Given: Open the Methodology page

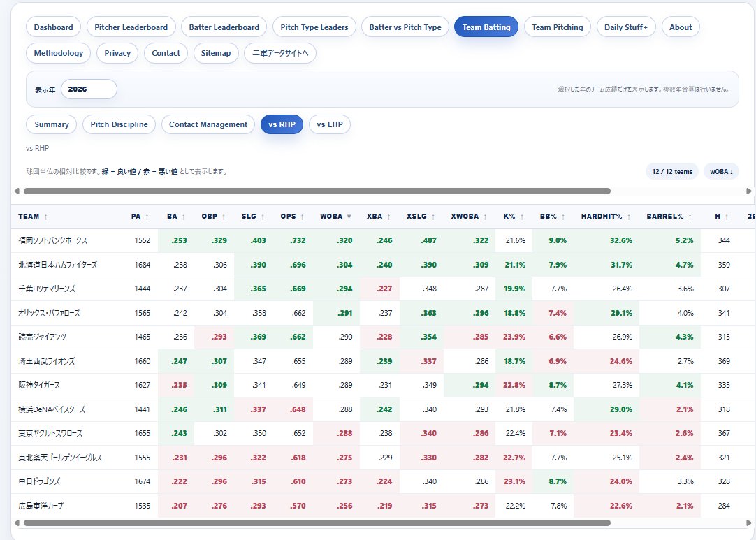Looking at the screenshot, I should pos(58,53).
